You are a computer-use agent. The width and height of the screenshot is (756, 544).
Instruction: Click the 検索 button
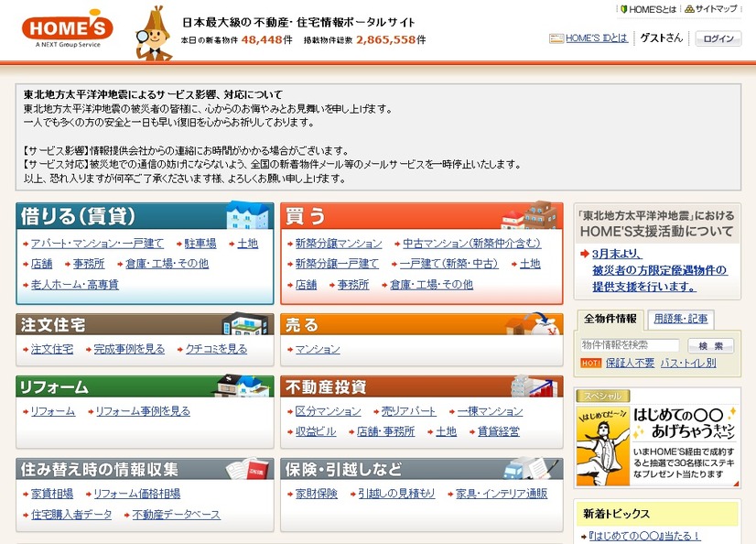pyautogui.click(x=710, y=345)
